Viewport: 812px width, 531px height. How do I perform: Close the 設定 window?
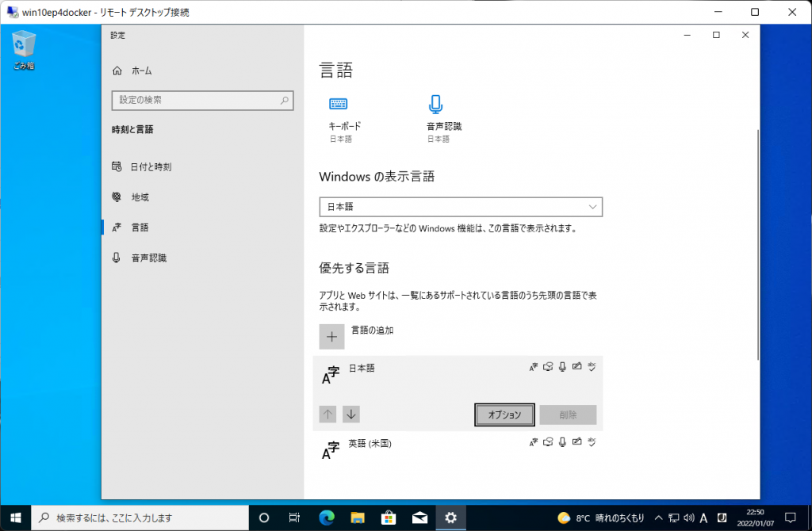745,35
